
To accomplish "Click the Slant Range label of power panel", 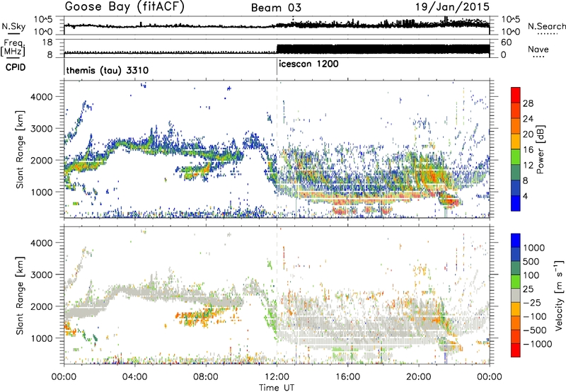I will (x=21, y=149).
